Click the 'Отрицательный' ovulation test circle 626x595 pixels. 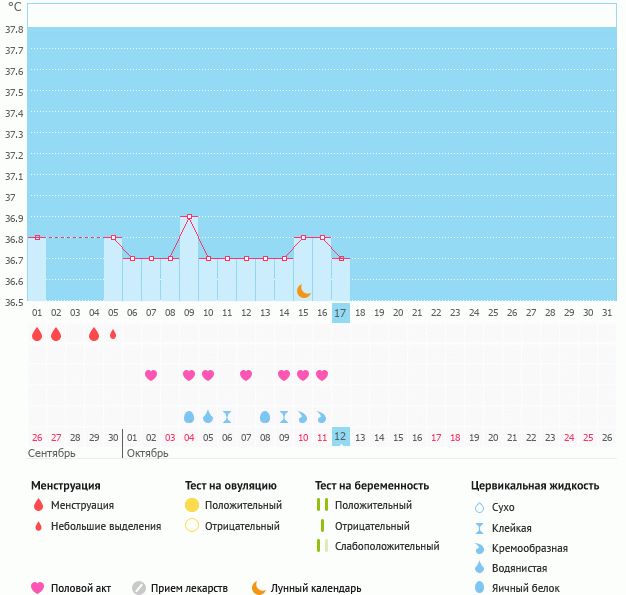tap(192, 526)
